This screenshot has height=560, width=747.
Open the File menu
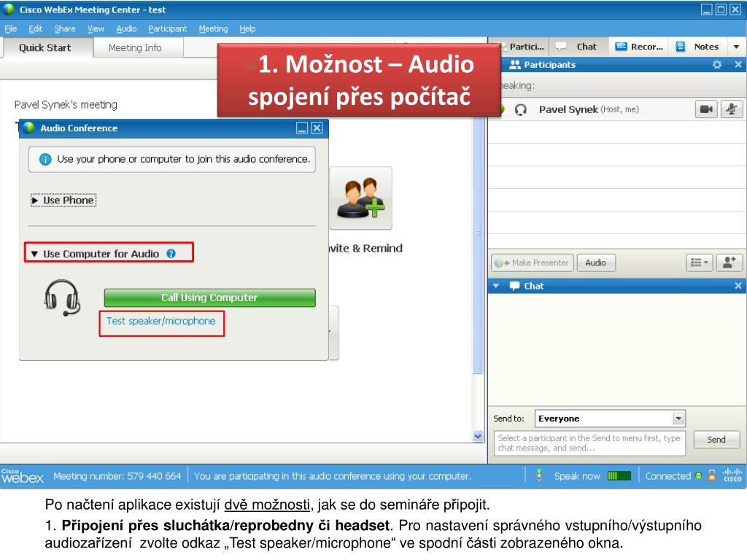click(x=10, y=28)
